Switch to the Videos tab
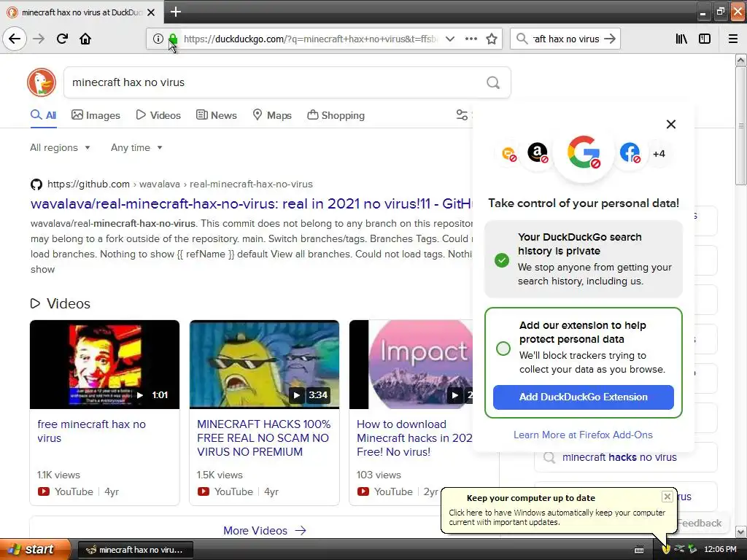Image resolution: width=747 pixels, height=560 pixels. coord(158,115)
